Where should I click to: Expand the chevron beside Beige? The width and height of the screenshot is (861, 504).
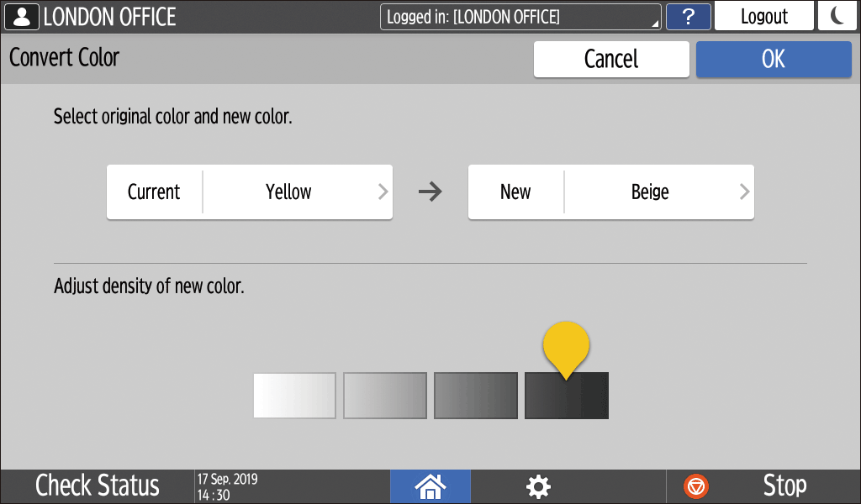coord(744,192)
